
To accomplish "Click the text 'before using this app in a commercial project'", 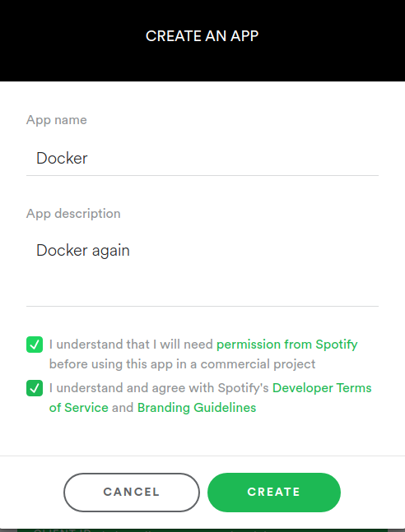I will tap(182, 364).
